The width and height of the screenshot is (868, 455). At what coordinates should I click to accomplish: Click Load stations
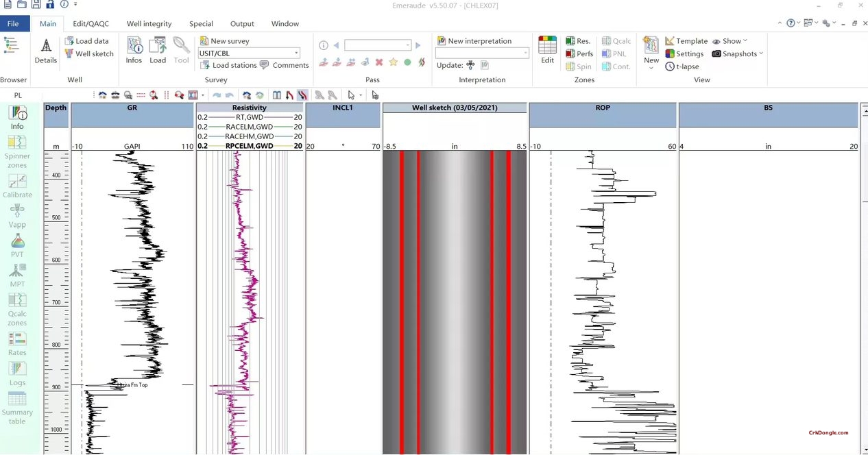pyautogui.click(x=228, y=65)
